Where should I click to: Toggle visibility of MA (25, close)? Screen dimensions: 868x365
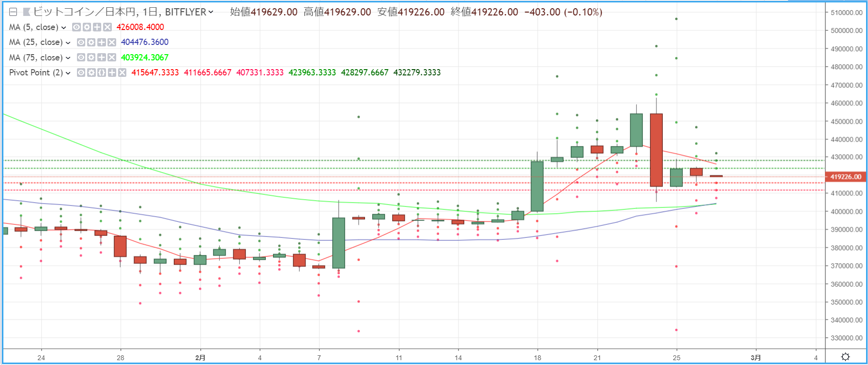coord(81,43)
